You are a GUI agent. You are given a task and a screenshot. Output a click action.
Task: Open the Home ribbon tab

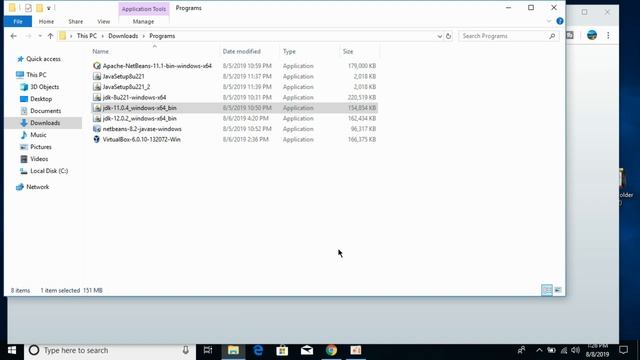click(x=46, y=21)
